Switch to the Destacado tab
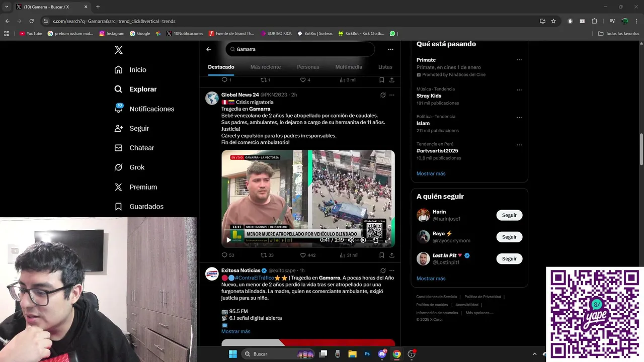 click(x=221, y=67)
